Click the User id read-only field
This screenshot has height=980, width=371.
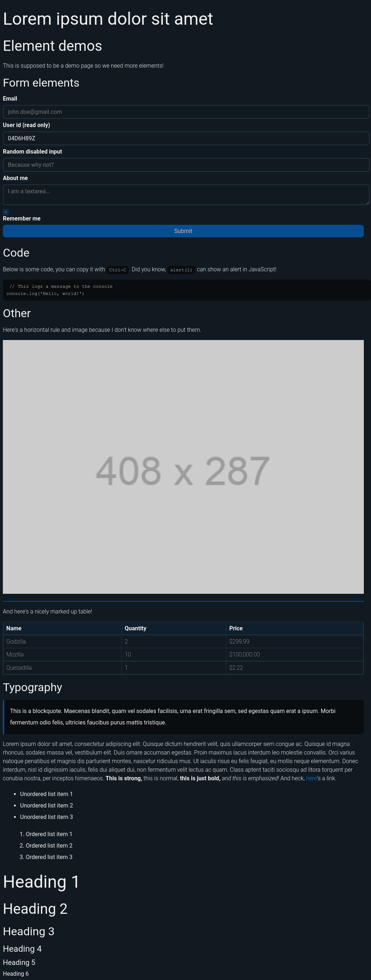186,138
